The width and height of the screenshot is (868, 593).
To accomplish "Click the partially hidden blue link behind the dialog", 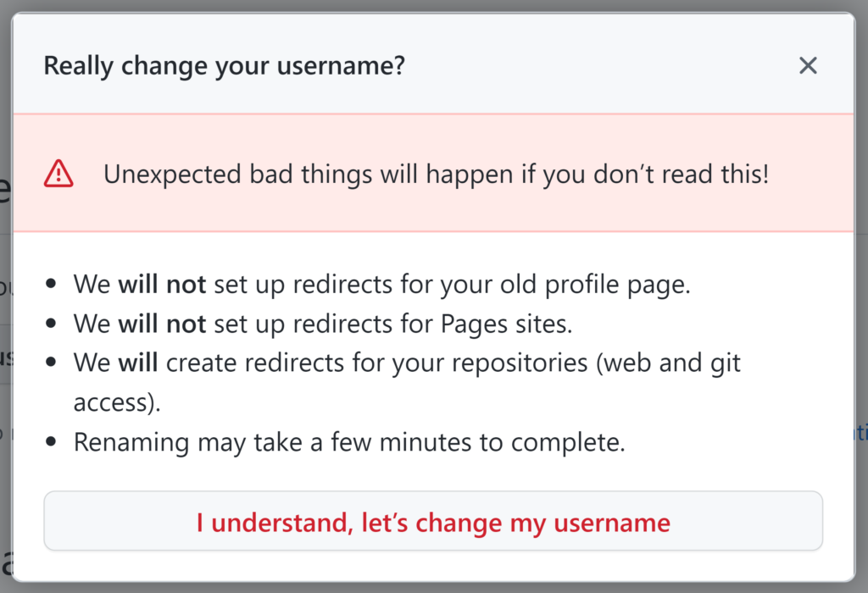I will [861, 434].
